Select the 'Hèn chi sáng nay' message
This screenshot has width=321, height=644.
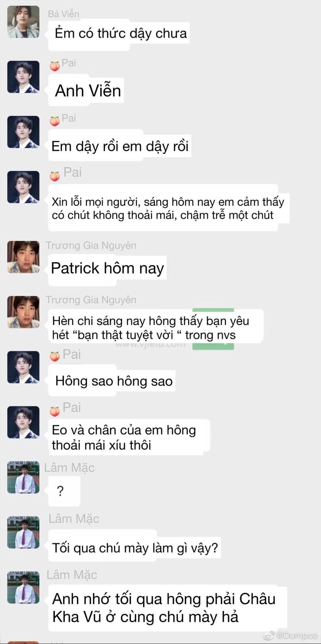click(x=156, y=328)
